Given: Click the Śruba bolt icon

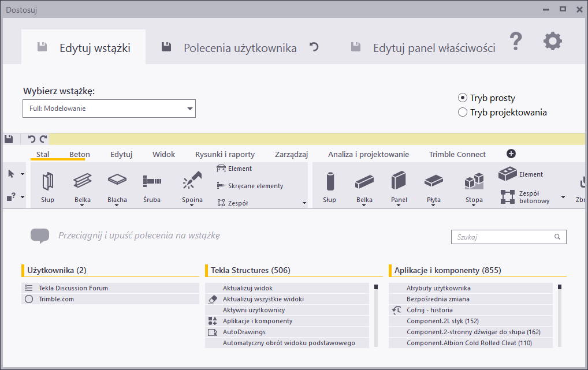Looking at the screenshot, I should coord(152,181).
